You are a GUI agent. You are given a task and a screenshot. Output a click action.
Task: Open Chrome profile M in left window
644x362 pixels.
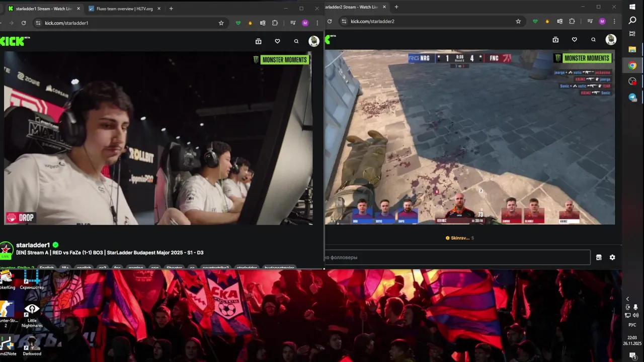tap(305, 23)
